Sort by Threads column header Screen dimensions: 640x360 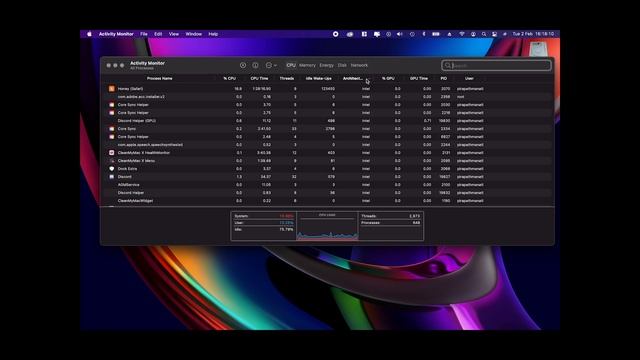click(x=287, y=78)
